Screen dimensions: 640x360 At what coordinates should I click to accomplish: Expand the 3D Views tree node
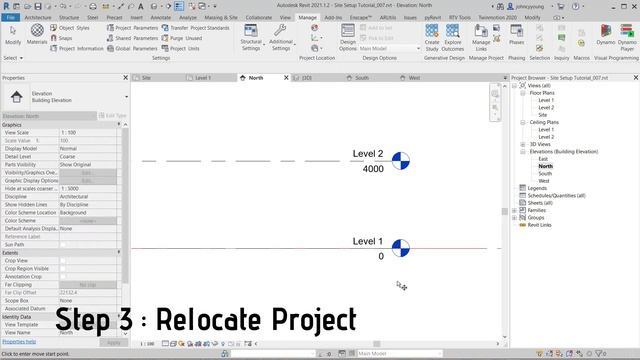523,144
